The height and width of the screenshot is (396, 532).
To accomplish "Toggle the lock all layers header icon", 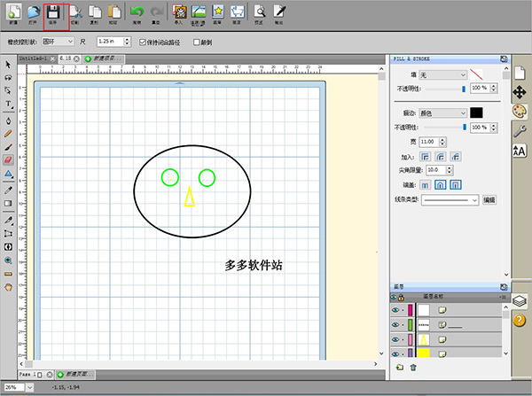I will tap(401, 298).
